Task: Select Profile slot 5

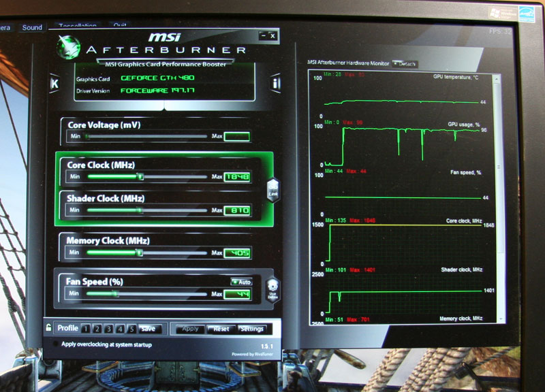Action: (x=131, y=329)
